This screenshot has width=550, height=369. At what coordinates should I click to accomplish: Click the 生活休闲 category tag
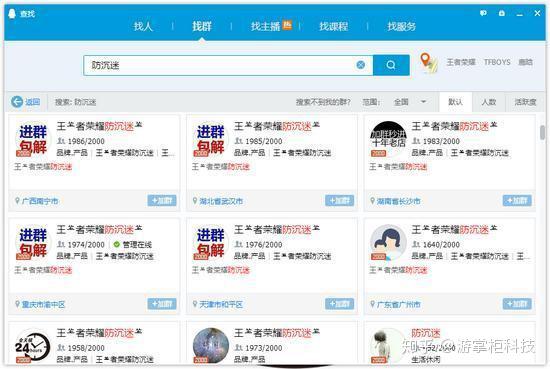tap(425, 360)
